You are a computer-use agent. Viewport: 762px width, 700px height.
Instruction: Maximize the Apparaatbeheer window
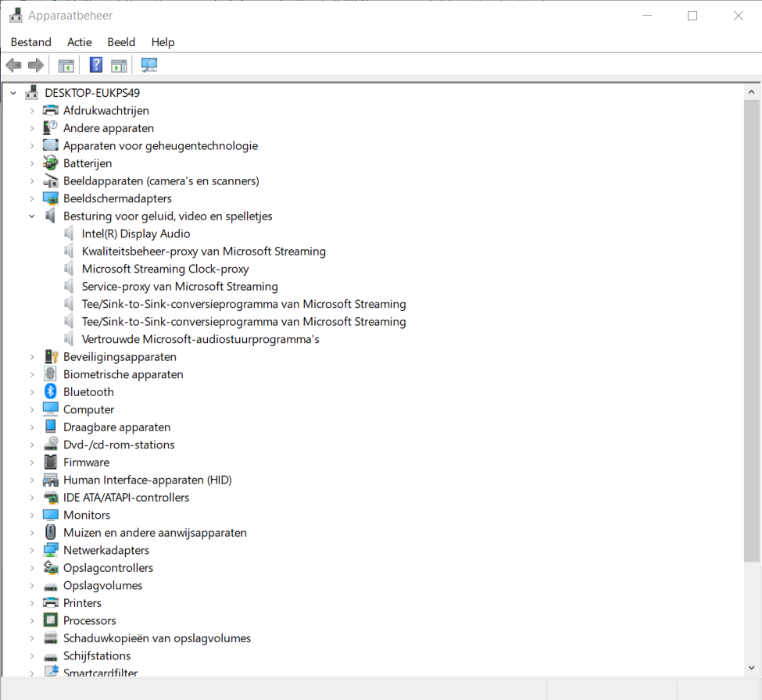click(692, 16)
